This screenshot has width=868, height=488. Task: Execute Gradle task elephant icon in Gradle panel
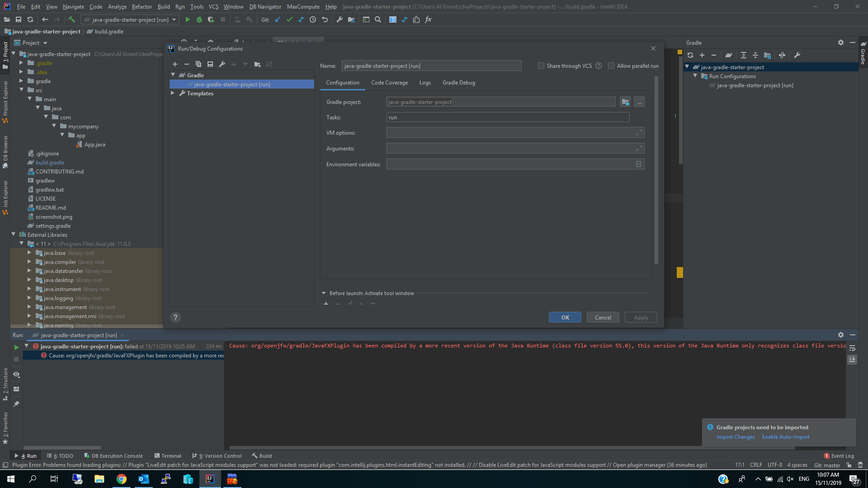728,55
